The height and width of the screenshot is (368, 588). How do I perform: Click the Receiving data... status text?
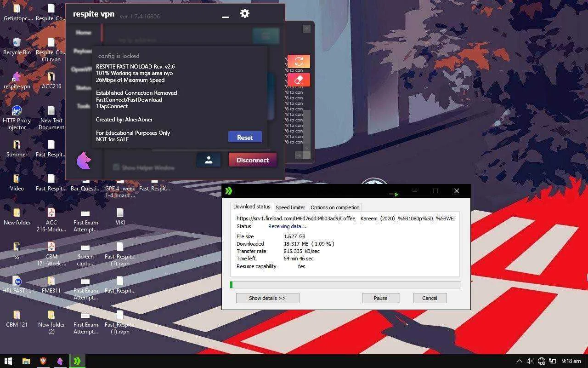(x=287, y=226)
